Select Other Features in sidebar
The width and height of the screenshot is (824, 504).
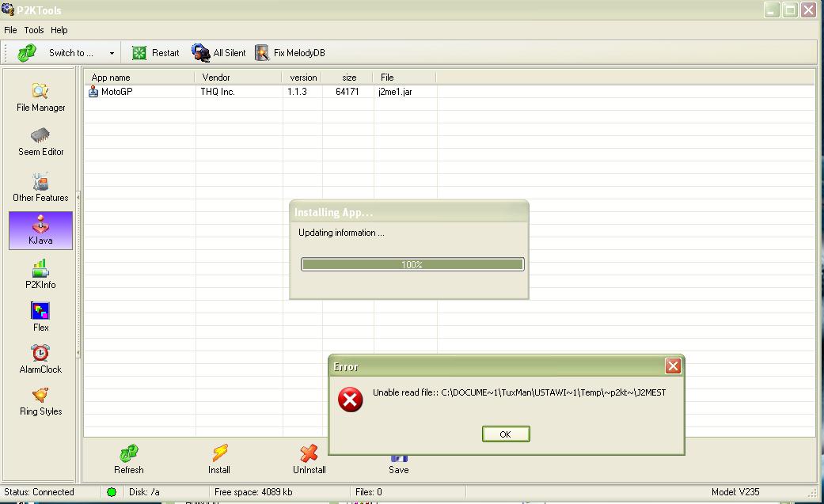click(40, 188)
